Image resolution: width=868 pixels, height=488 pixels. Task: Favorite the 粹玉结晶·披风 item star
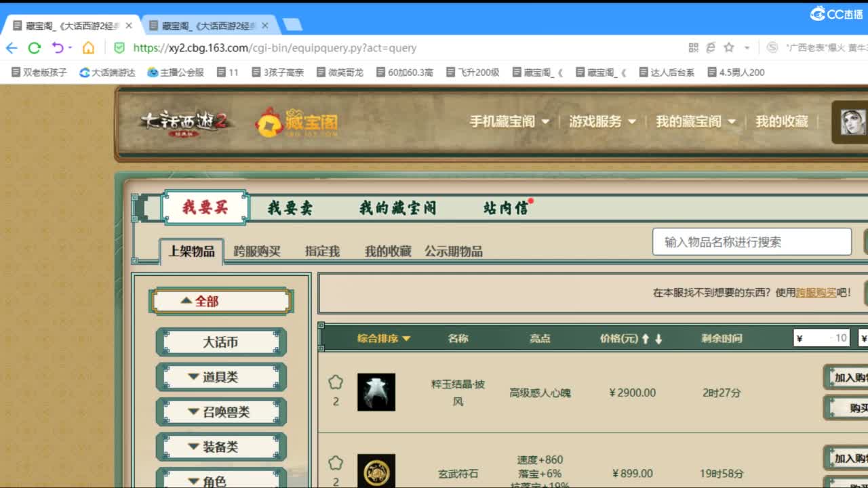click(x=336, y=382)
